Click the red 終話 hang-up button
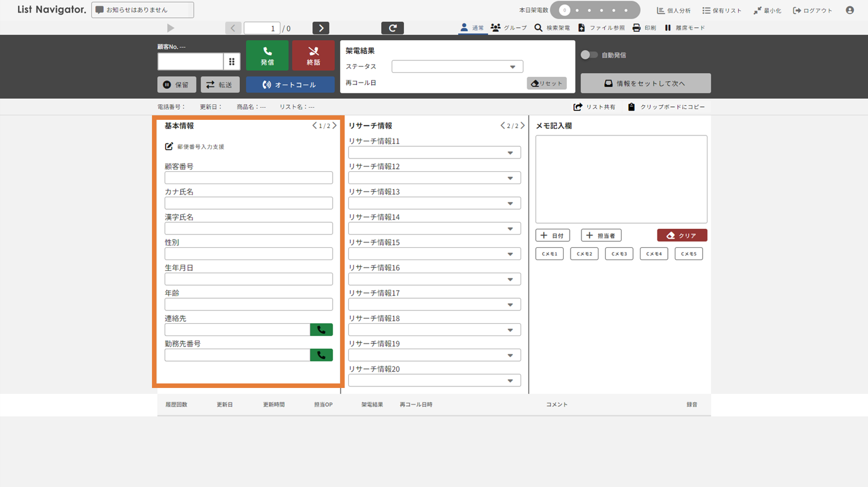Viewport: 868px width, 487px height. coord(313,56)
